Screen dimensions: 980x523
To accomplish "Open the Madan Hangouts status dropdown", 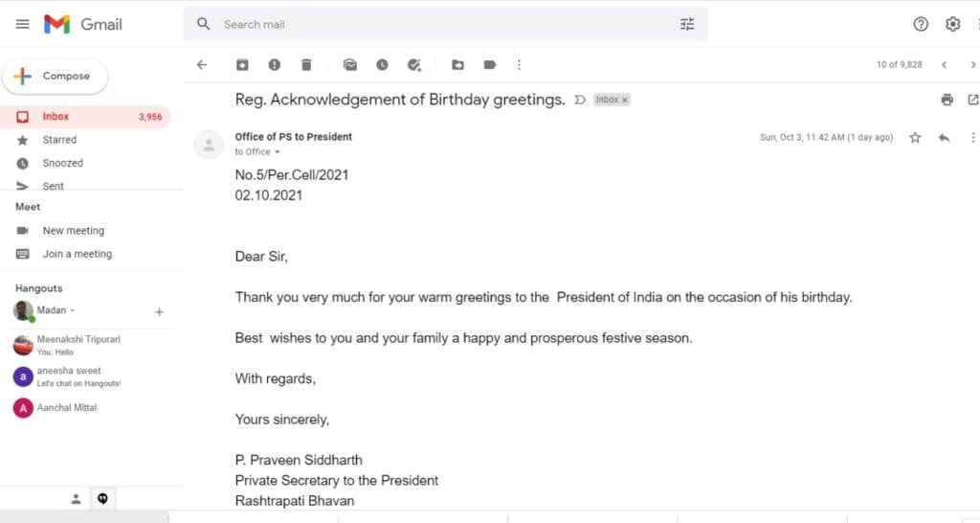I will (x=73, y=310).
